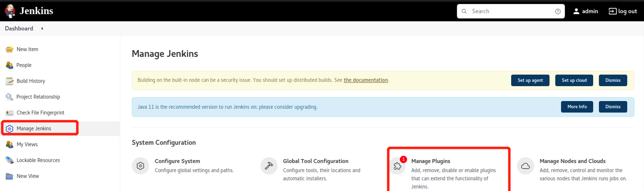Open Manage Nodes and Clouds title link
The height and width of the screenshot is (191, 644).
coord(573,161)
